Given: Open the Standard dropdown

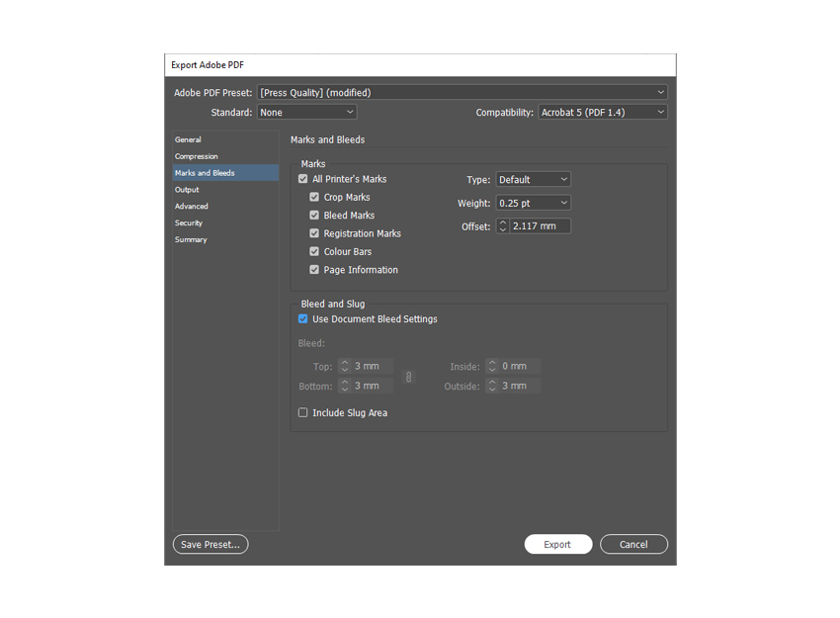Looking at the screenshot, I should coord(307,113).
